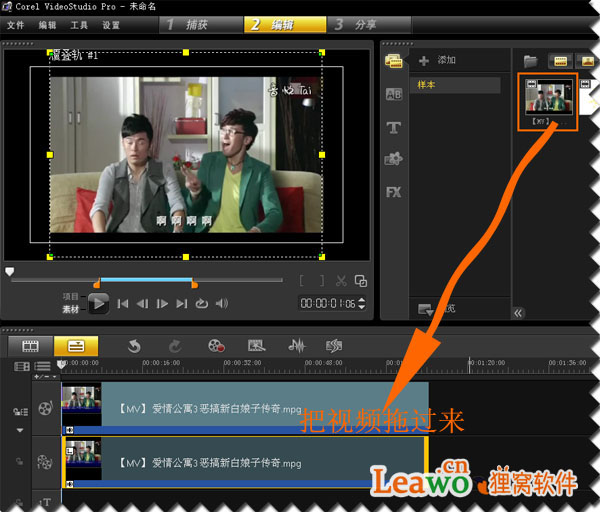Open the Graphics library icon
The width and height of the screenshot is (600, 512).
click(x=394, y=158)
